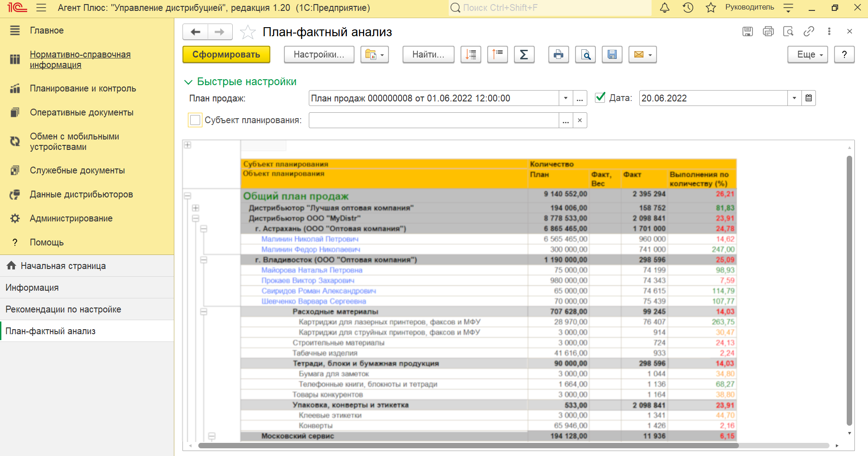Open Планирование и контроль section
The image size is (868, 456).
[87, 88]
